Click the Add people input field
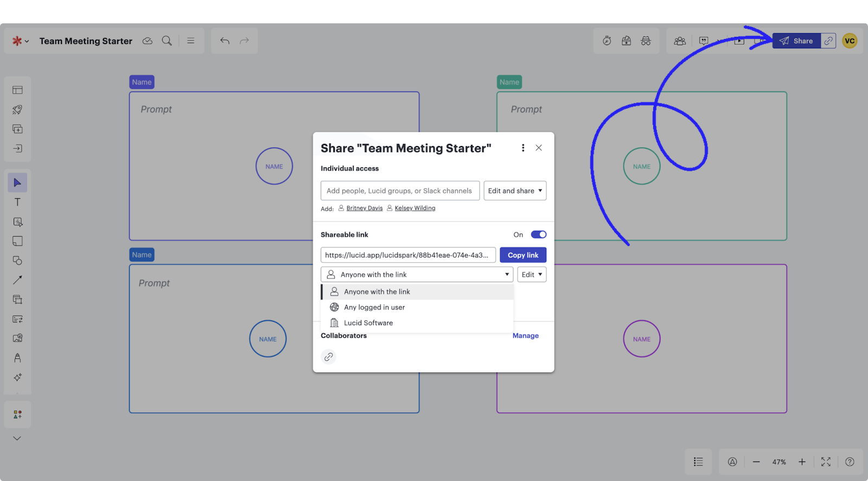Screen dimensions: 868x481 [400, 191]
